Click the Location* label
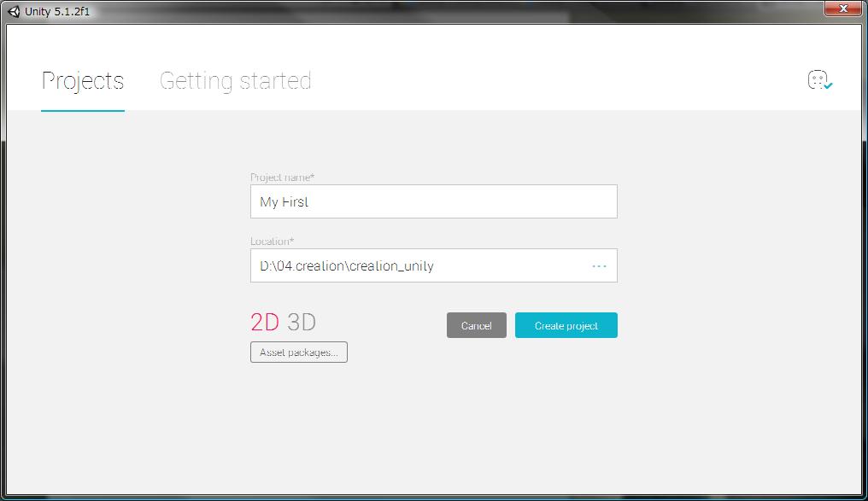 [x=273, y=241]
